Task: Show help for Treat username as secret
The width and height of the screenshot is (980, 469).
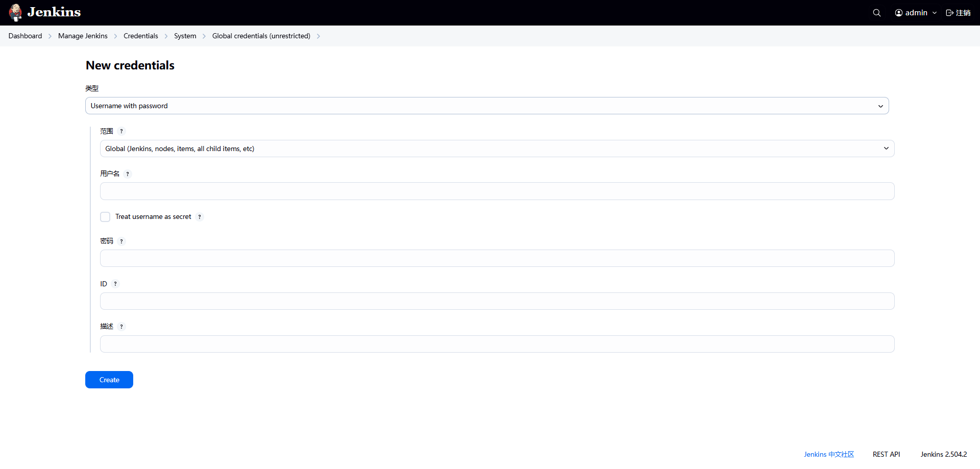Action: pyautogui.click(x=200, y=217)
